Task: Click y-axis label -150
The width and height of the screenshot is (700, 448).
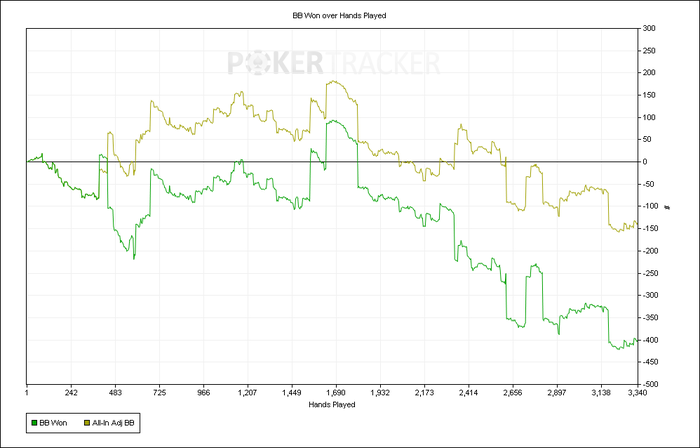Action: point(650,228)
